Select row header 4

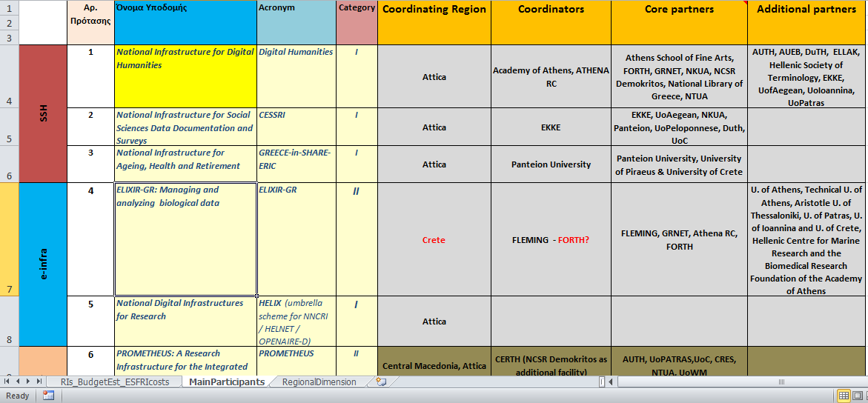coord(10,76)
